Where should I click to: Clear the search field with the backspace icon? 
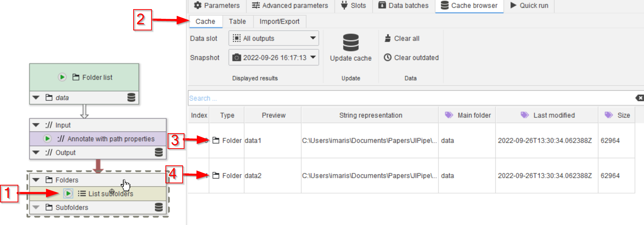639,98
